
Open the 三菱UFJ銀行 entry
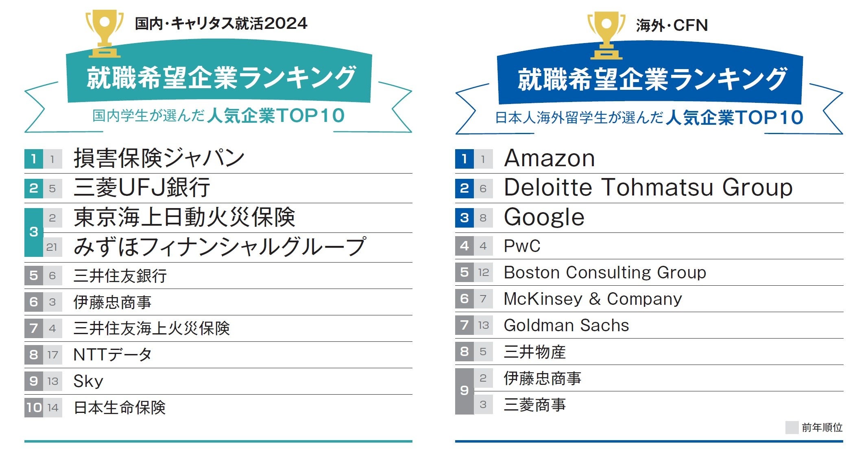(142, 188)
